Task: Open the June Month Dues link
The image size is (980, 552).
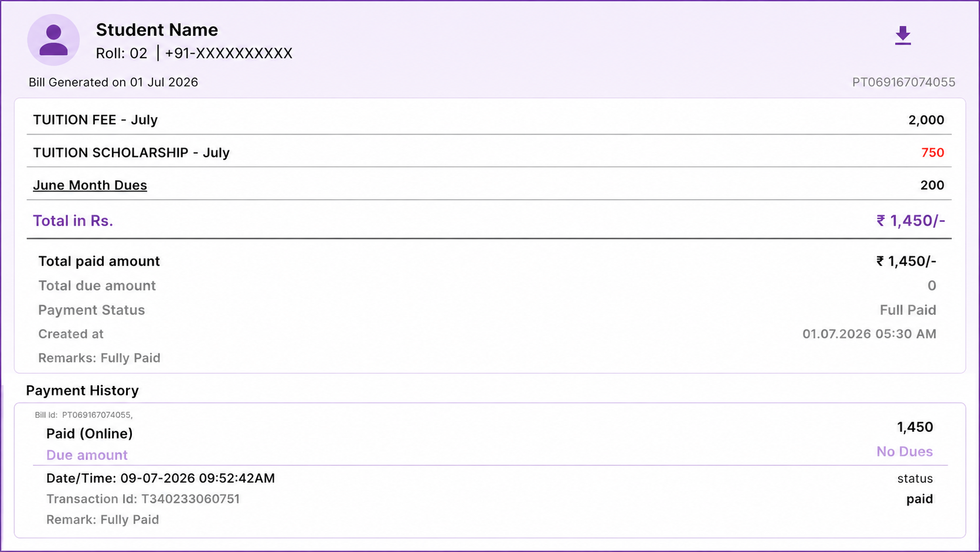Action: pos(90,185)
